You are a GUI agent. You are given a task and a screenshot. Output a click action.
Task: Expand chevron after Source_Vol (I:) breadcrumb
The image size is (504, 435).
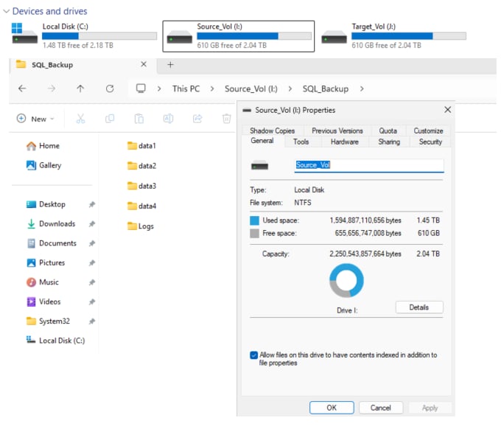[290, 88]
